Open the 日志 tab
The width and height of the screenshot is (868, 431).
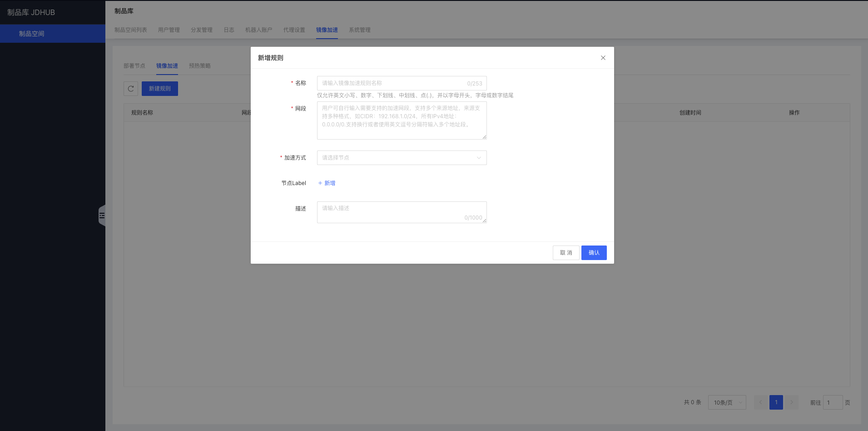(229, 30)
